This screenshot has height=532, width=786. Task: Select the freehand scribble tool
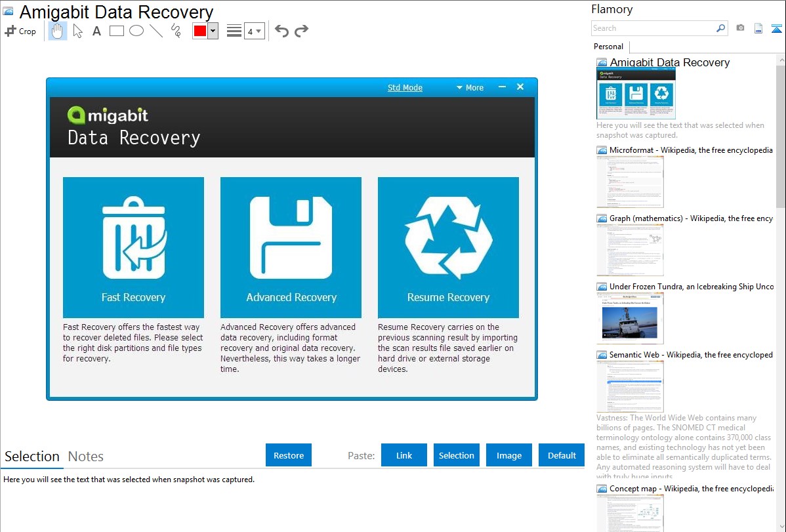pyautogui.click(x=176, y=31)
